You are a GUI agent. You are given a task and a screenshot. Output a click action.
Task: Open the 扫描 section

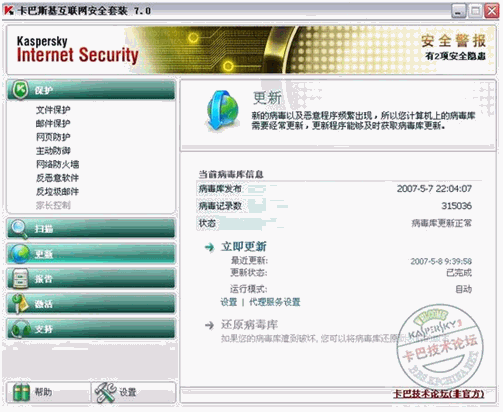pos(91,229)
